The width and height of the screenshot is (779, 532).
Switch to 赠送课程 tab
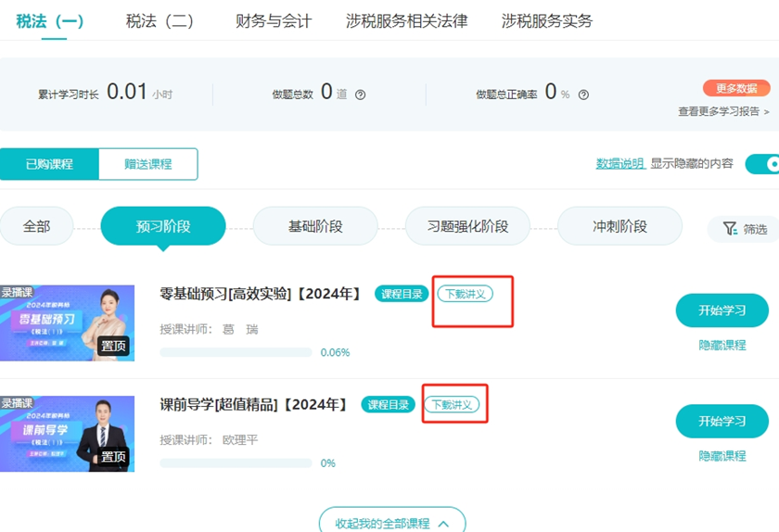pyautogui.click(x=148, y=164)
